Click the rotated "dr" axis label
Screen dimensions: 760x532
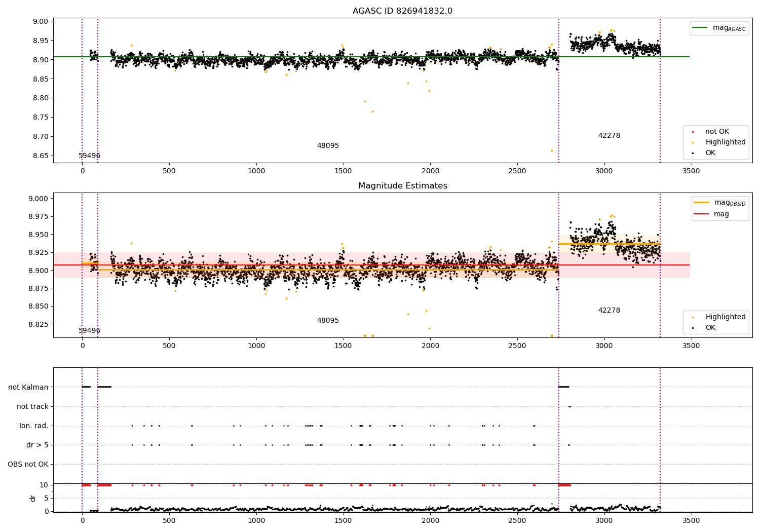pyautogui.click(x=33, y=498)
